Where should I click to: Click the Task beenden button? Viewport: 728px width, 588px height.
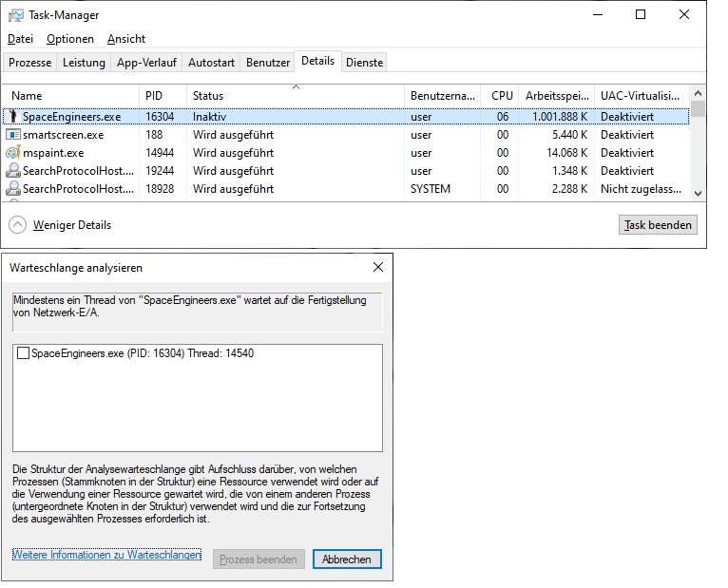[658, 225]
